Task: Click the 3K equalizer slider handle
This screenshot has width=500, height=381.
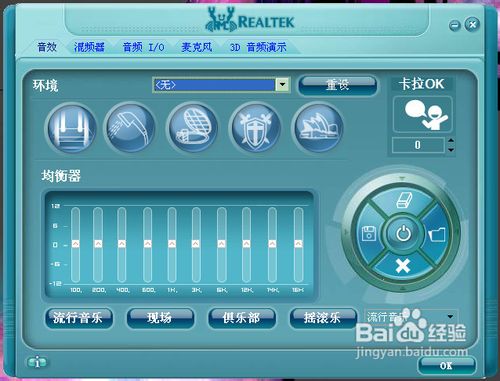Action: coord(196,244)
